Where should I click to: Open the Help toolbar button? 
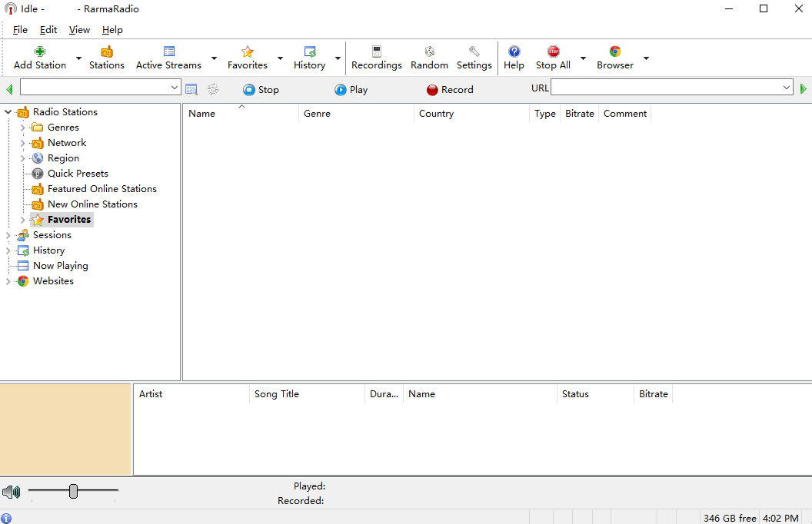click(514, 58)
